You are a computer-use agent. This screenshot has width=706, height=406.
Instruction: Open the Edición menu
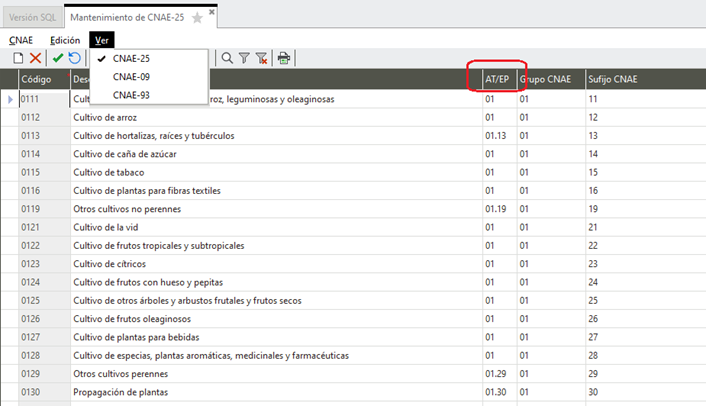(x=65, y=39)
